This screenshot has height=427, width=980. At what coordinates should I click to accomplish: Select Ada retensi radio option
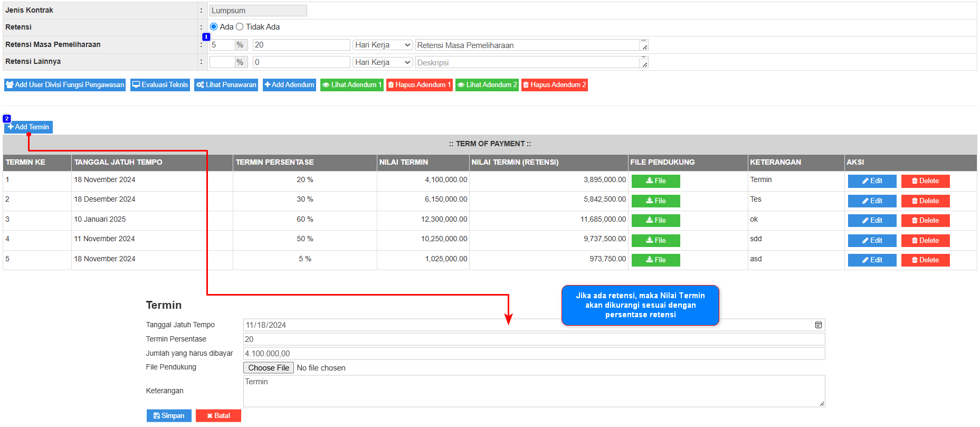(x=214, y=27)
